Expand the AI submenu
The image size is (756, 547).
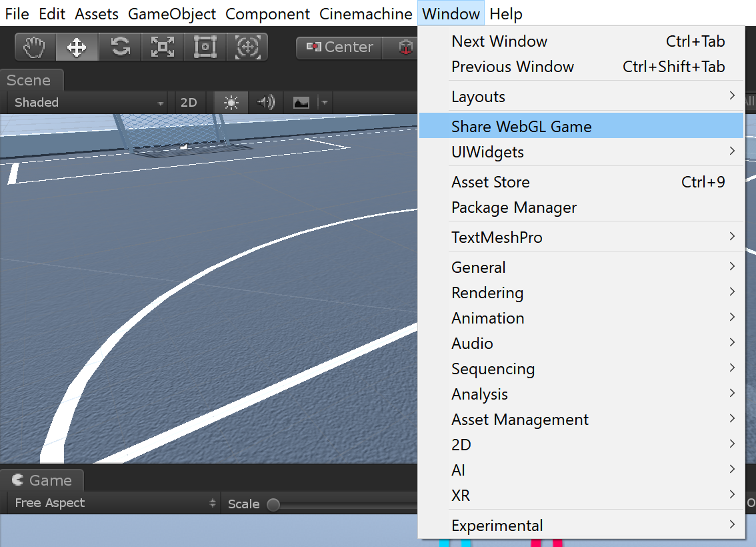point(581,470)
